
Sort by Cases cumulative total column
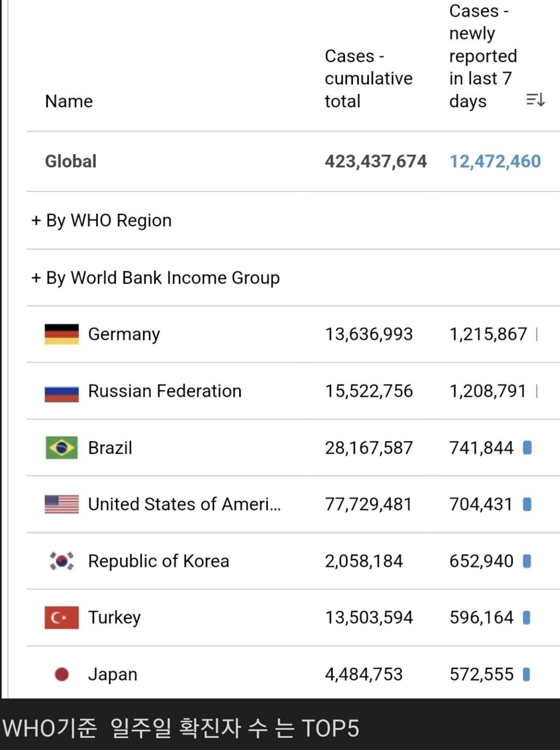(x=368, y=79)
